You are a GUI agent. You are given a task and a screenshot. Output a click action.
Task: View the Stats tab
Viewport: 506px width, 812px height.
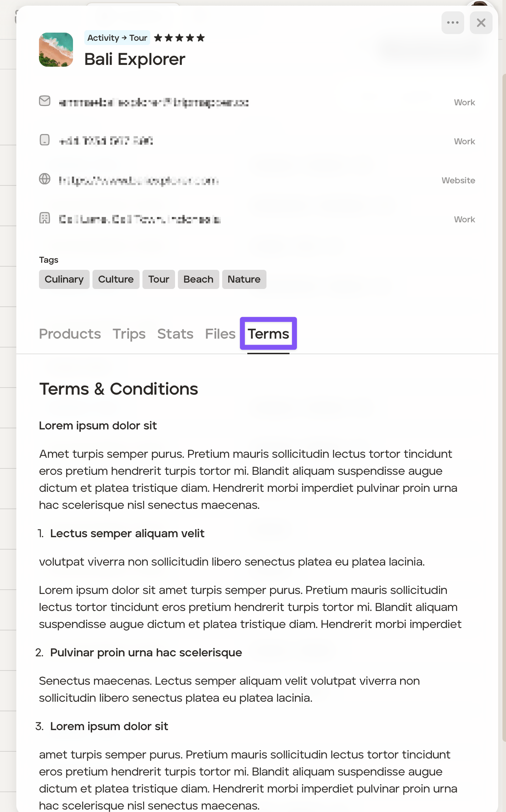(175, 334)
